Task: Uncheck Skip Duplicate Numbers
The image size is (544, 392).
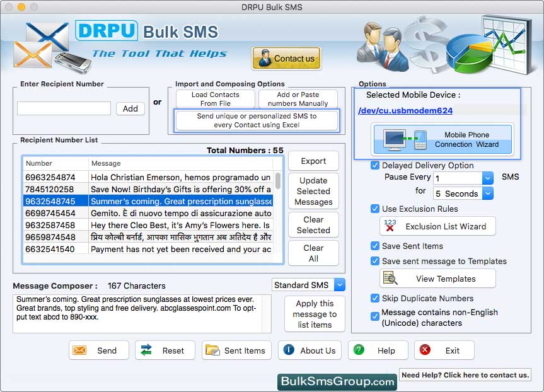Action: click(374, 298)
